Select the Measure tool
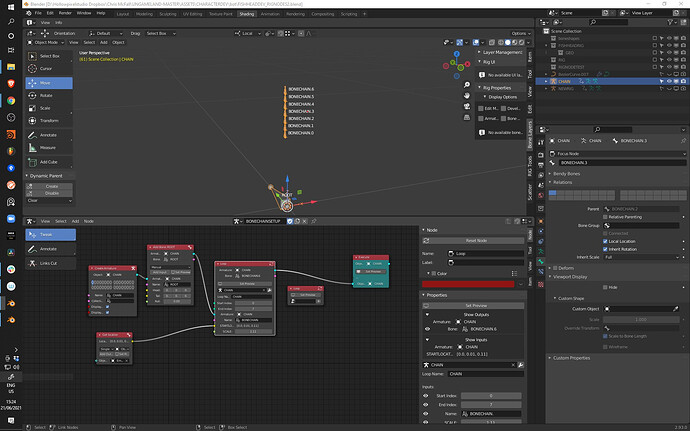The height and width of the screenshot is (431, 690). tap(49, 147)
